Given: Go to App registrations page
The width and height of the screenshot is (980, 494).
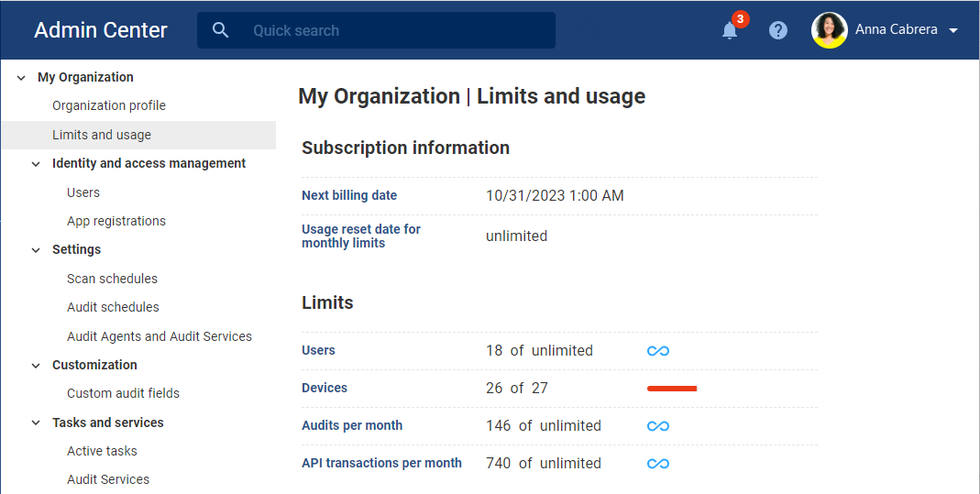Looking at the screenshot, I should [x=116, y=221].
